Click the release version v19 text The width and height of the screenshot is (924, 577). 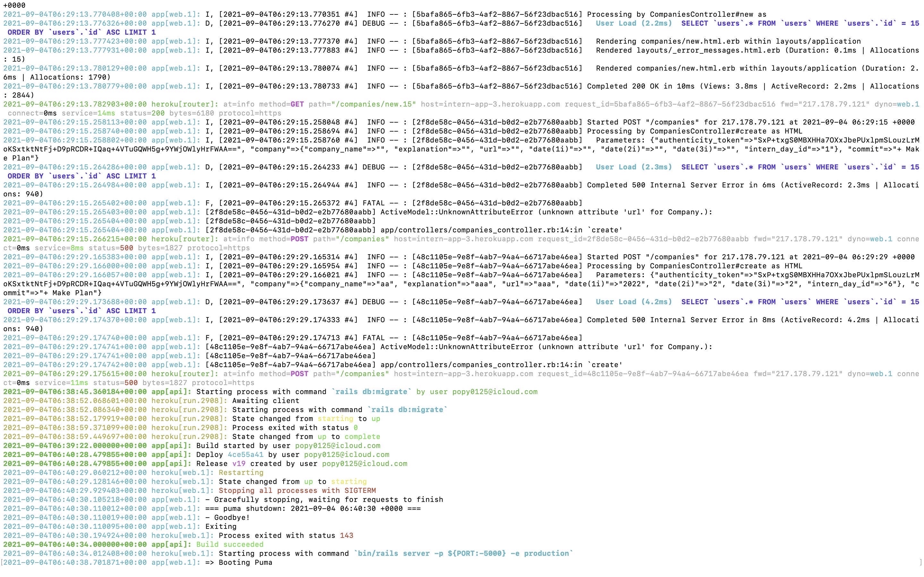239,464
